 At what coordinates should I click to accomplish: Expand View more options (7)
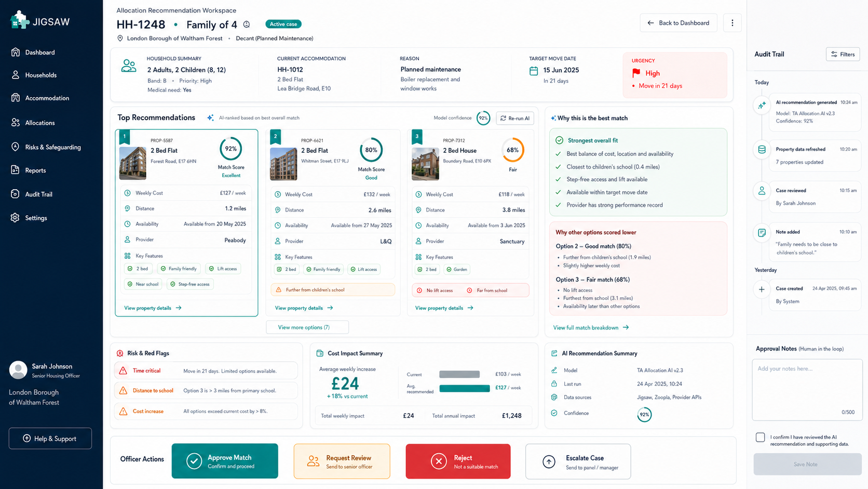pos(307,327)
